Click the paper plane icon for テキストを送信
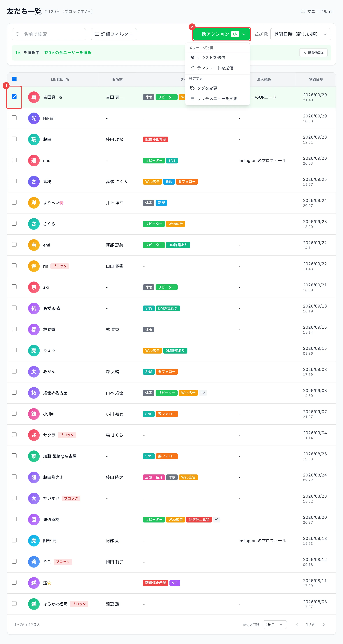The image size is (343, 644). tap(192, 58)
